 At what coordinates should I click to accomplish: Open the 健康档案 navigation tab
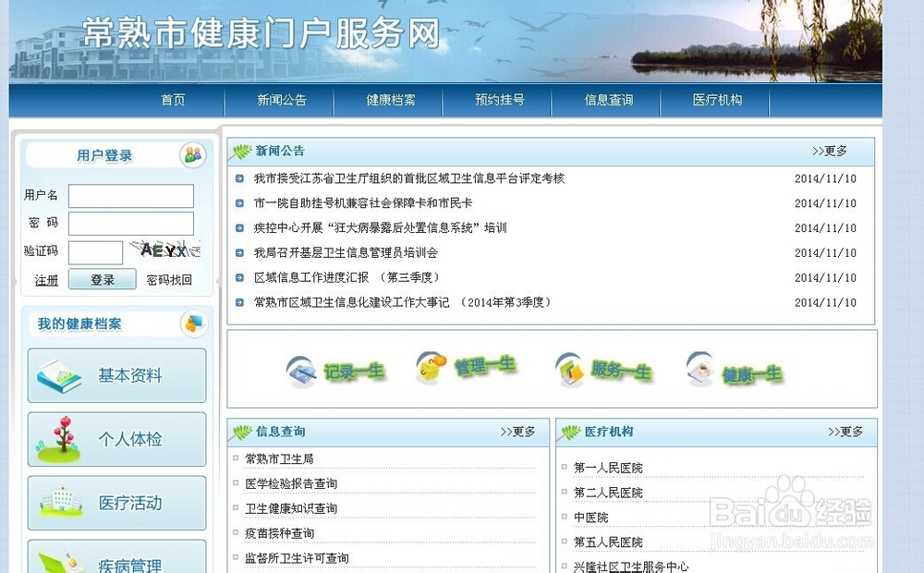391,102
